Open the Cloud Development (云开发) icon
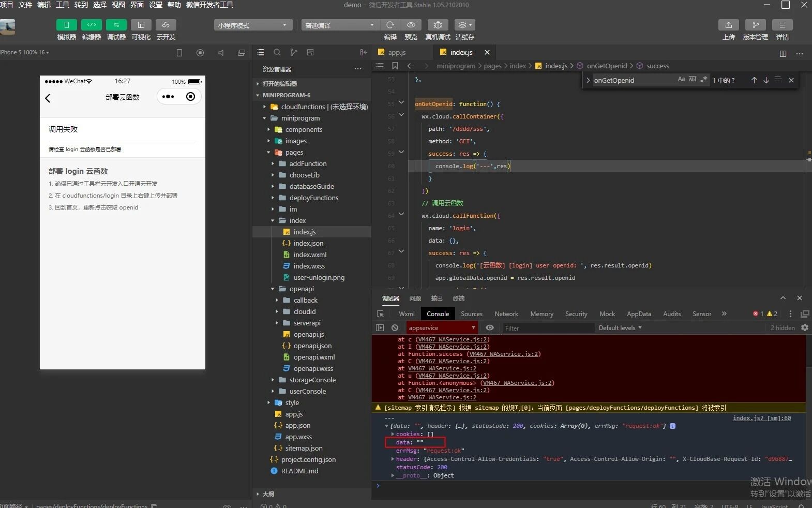This screenshot has height=508, width=812. pyautogui.click(x=166, y=25)
